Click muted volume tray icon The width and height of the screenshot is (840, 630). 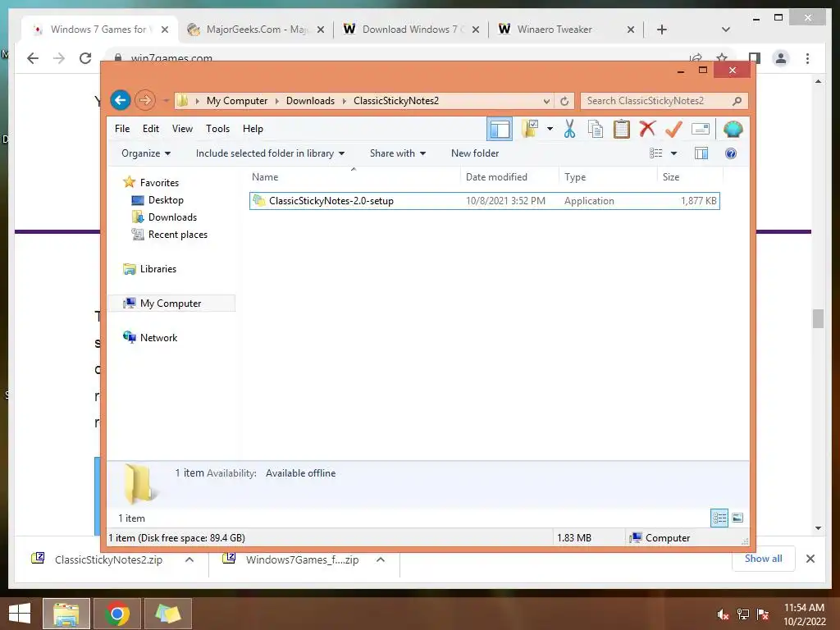(x=723, y=614)
